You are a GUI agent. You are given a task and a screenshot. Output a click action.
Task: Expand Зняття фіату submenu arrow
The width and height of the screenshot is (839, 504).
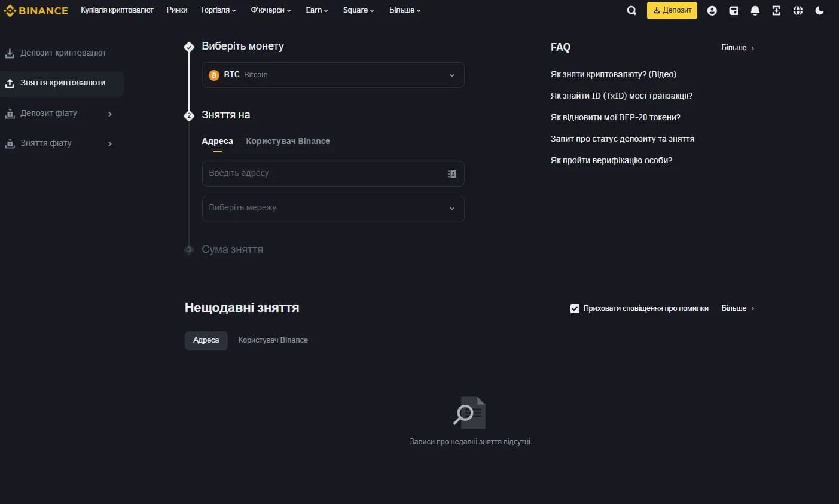pos(110,143)
